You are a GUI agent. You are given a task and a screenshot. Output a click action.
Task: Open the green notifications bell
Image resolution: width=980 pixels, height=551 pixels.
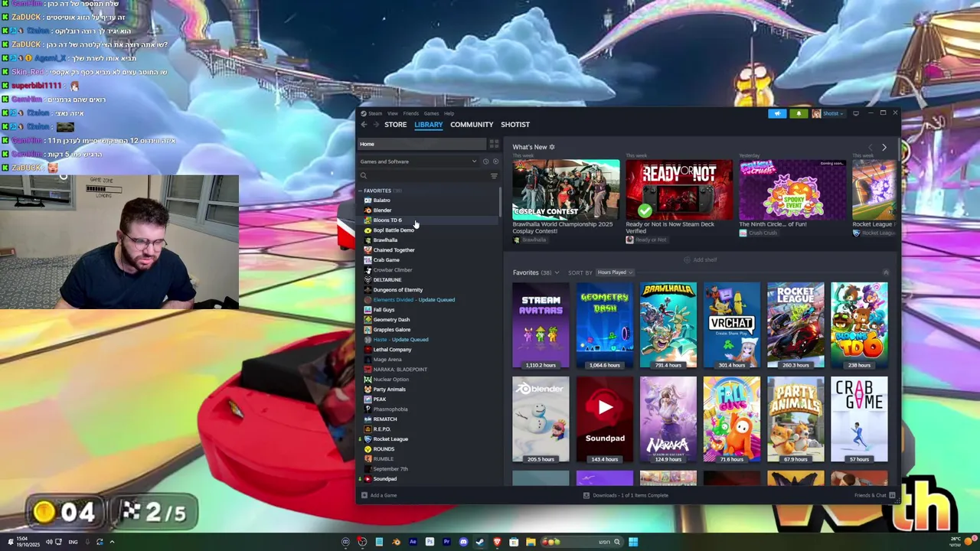pyautogui.click(x=799, y=113)
